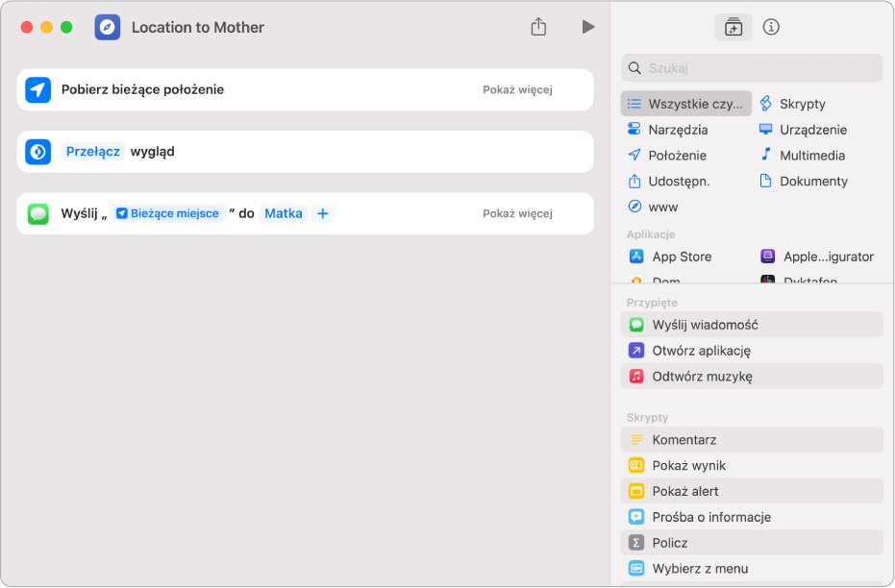Click the Matka recipient token
Image resolution: width=895 pixels, height=588 pixels.
283,213
